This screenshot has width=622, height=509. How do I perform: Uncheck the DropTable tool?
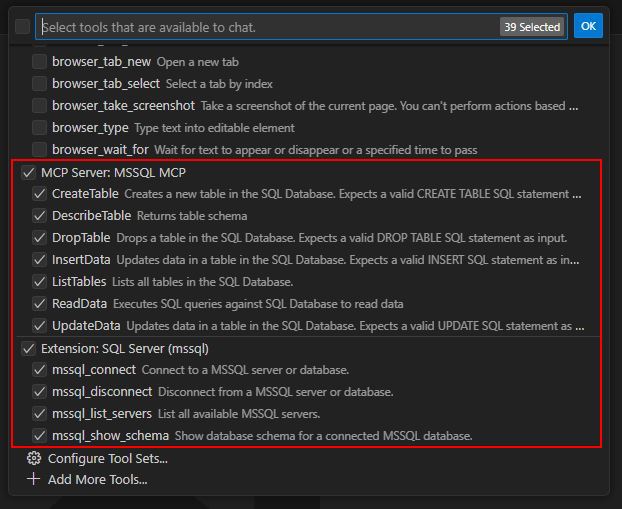39,238
